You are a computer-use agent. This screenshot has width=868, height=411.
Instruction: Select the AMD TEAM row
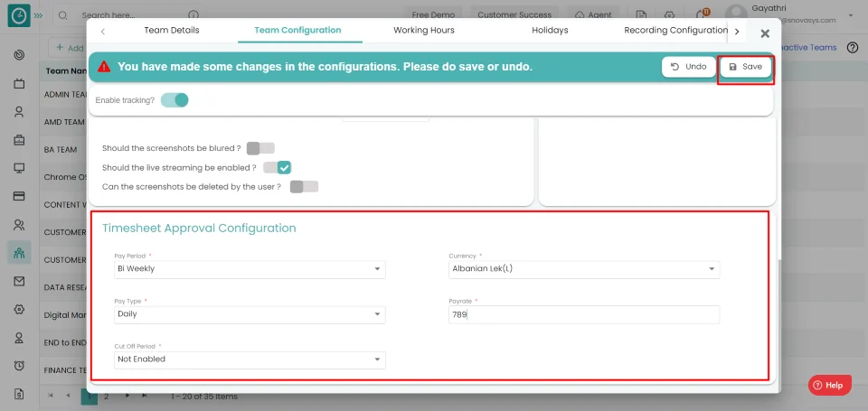(65, 122)
